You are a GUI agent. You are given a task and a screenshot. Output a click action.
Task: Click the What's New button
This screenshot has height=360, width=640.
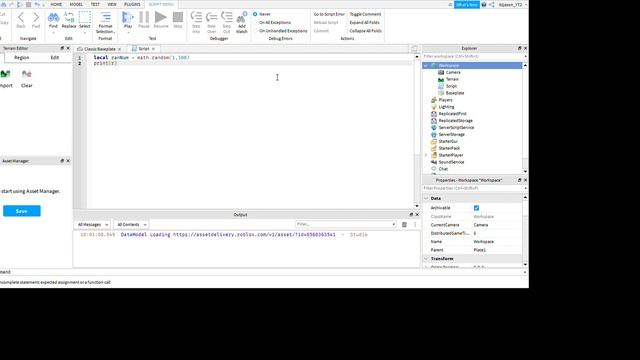click(467, 4)
